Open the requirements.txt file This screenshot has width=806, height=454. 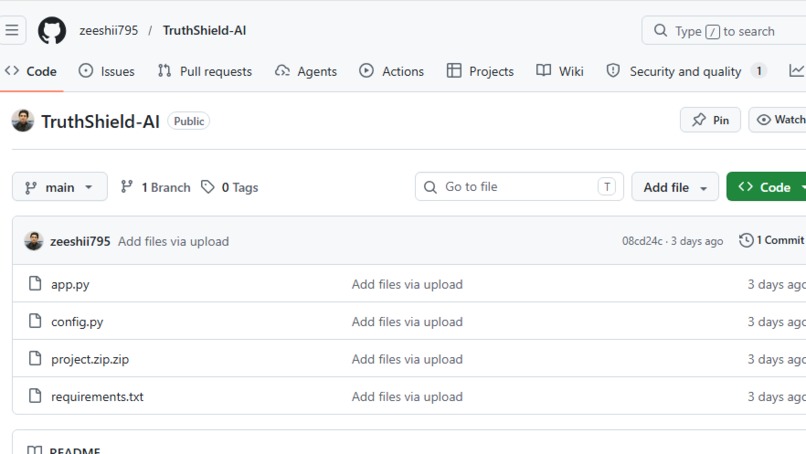pos(97,396)
